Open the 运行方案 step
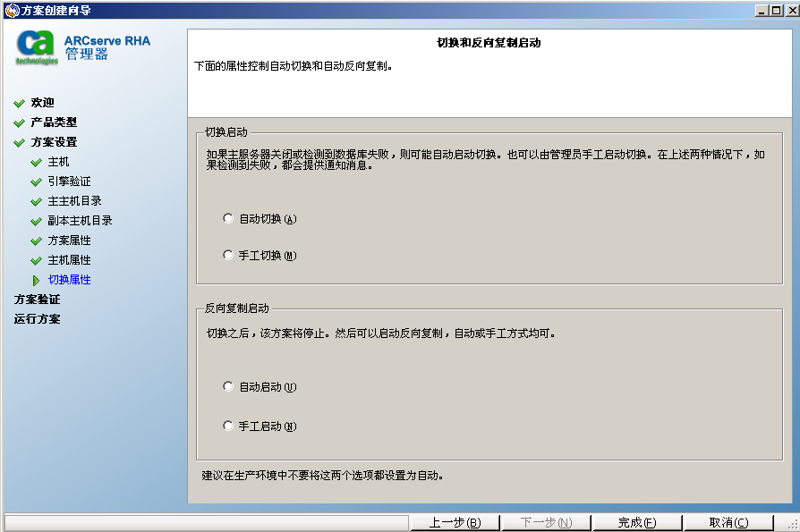The image size is (800, 532). [32, 318]
